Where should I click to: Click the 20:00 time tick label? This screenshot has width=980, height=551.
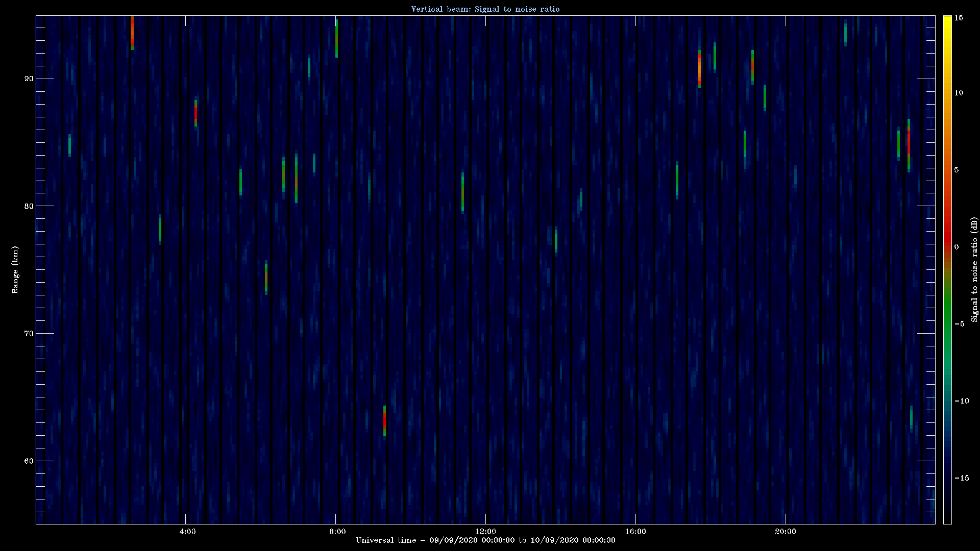[785, 532]
